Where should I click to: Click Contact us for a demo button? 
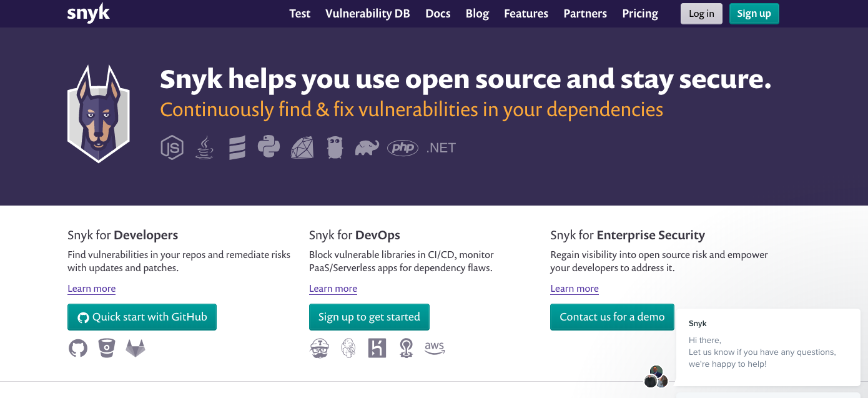(x=612, y=317)
